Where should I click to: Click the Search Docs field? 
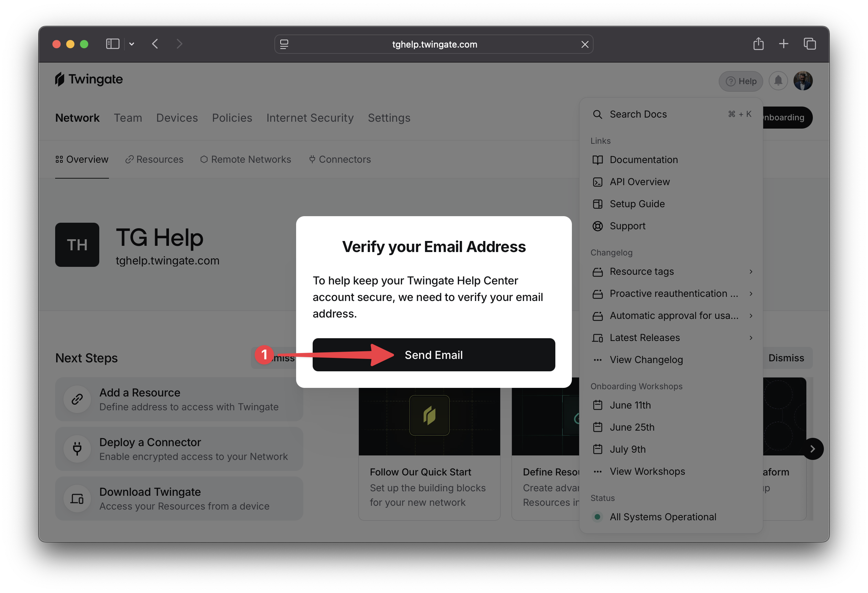pyautogui.click(x=672, y=114)
